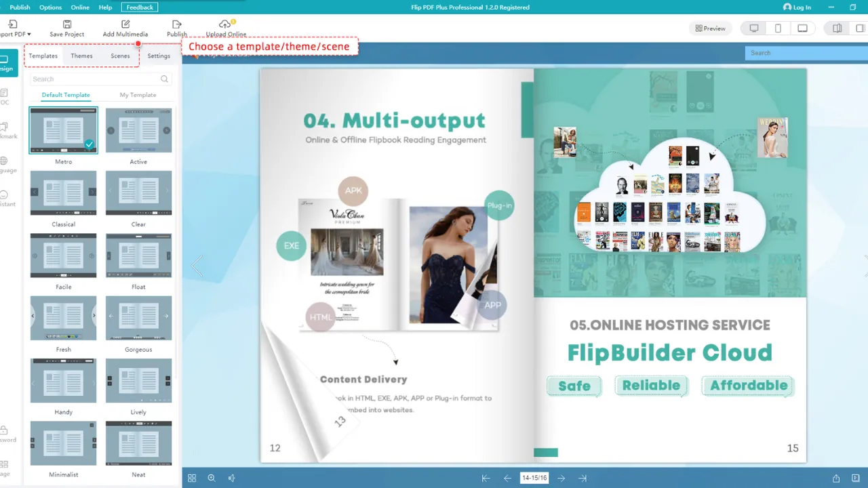Select the Clear template thumbnail

pyautogui.click(x=138, y=192)
